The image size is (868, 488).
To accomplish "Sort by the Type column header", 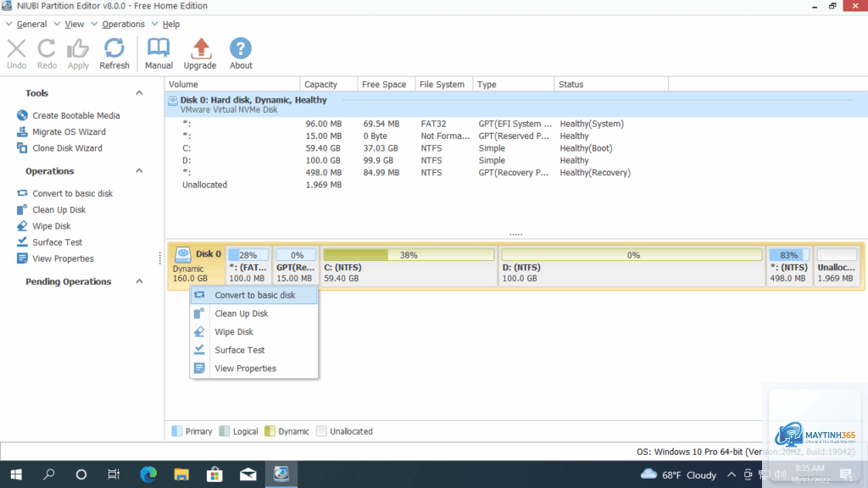I will pos(514,85).
